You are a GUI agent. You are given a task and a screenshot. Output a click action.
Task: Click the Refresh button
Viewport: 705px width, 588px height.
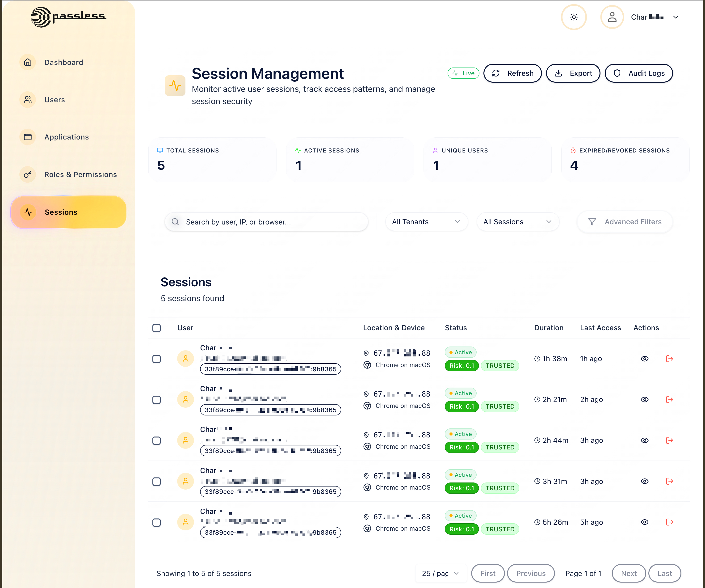pyautogui.click(x=512, y=73)
